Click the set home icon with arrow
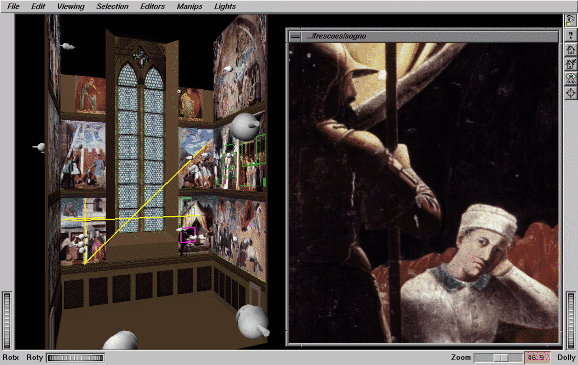Viewport: 578px width, 365px height. (x=570, y=64)
